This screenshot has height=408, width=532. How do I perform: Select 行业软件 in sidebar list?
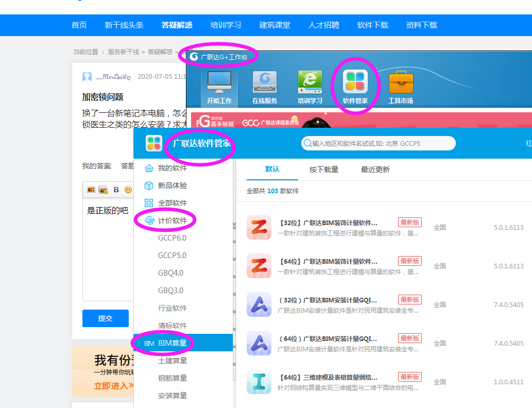173,308
